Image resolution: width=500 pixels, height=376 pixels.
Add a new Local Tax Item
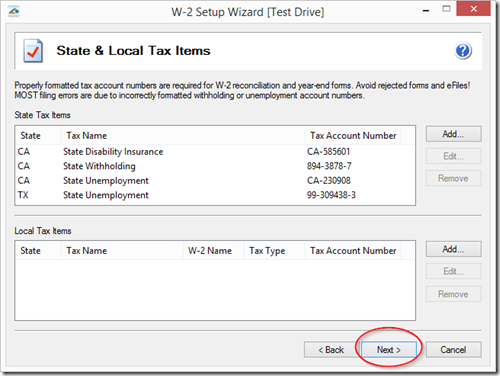[453, 249]
